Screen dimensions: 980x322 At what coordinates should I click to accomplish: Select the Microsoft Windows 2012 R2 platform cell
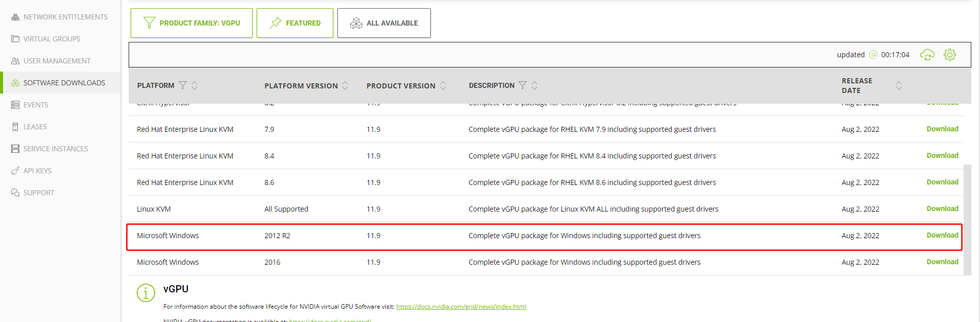pos(168,236)
